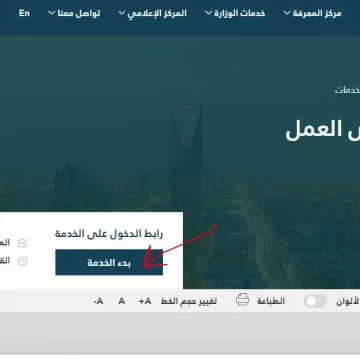Image resolution: width=360 pixels, height=360 pixels.
Task: Click the lower checkmark circle icon
Action: click(x=22, y=261)
